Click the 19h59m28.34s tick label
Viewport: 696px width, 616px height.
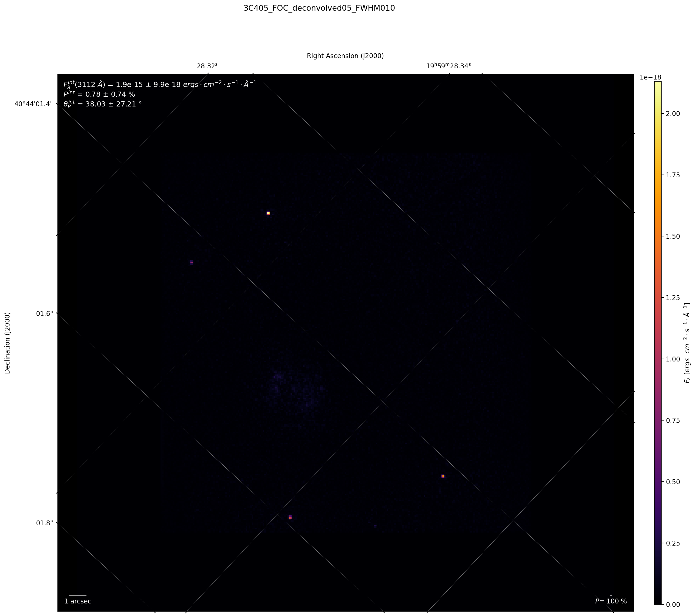coord(448,66)
